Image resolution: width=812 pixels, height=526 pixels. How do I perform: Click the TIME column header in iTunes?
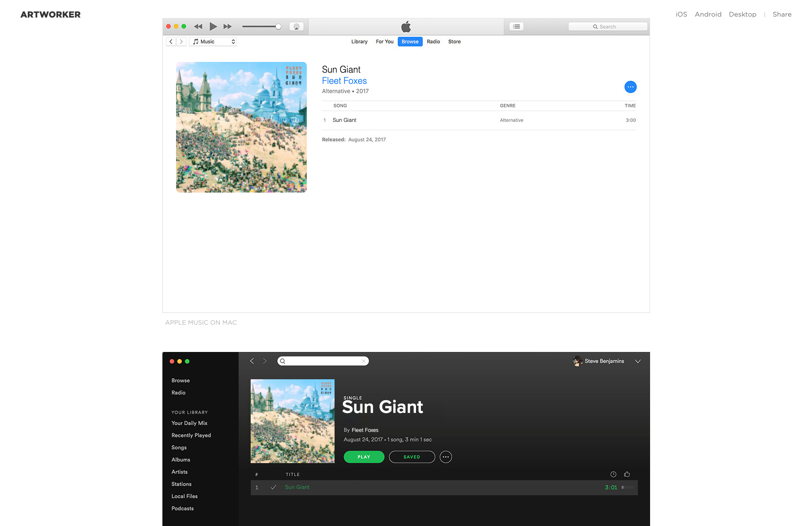pyautogui.click(x=630, y=106)
